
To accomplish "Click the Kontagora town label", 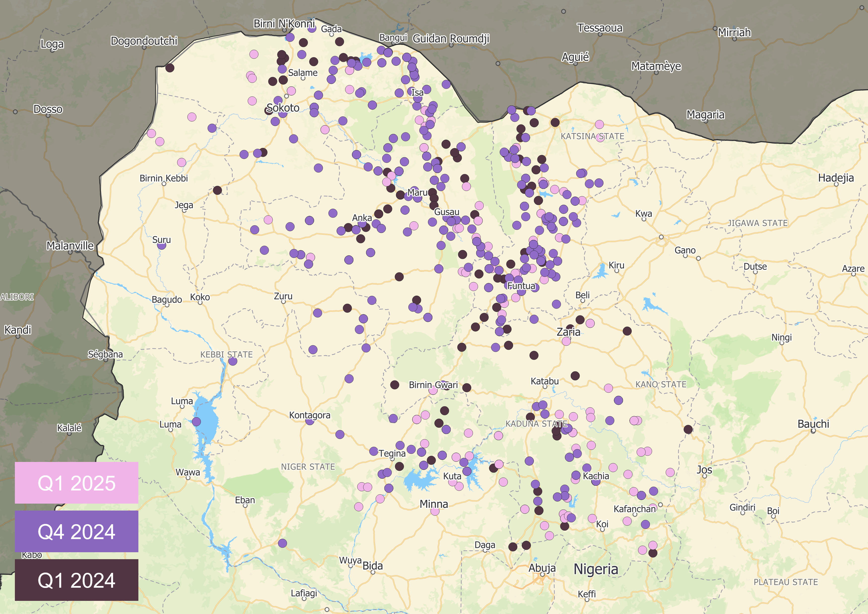I will pyautogui.click(x=310, y=415).
